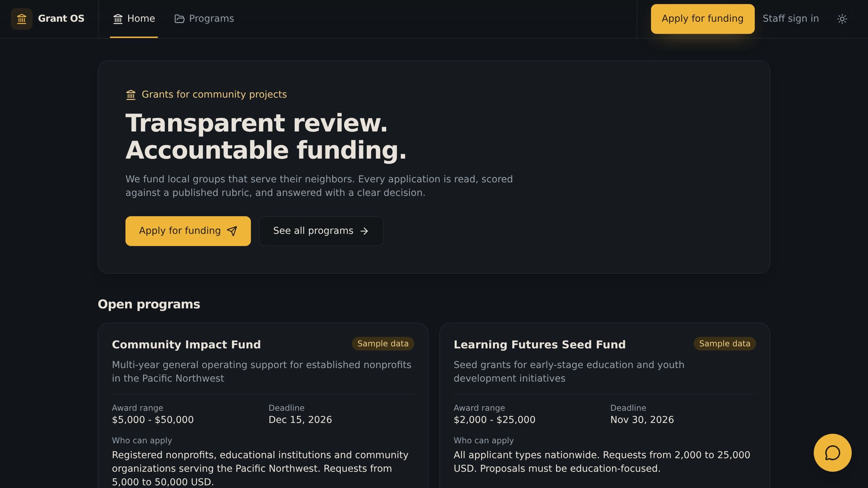Viewport: 868px width, 488px height.
Task: Open the Staff sign in link
Action: [x=791, y=19]
